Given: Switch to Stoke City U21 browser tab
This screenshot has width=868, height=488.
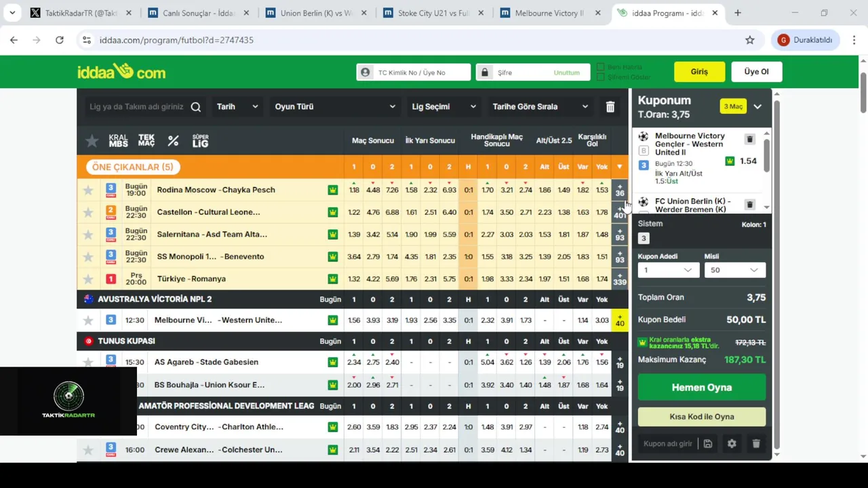Looking at the screenshot, I should [x=434, y=13].
